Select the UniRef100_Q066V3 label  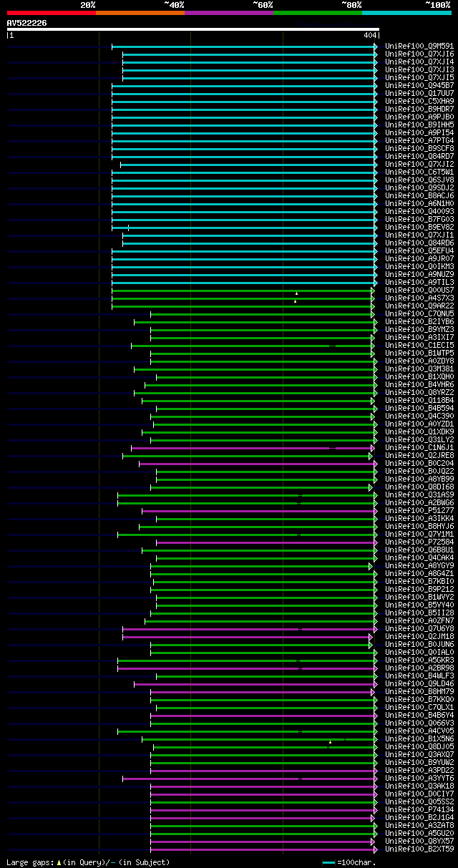pyautogui.click(x=419, y=723)
